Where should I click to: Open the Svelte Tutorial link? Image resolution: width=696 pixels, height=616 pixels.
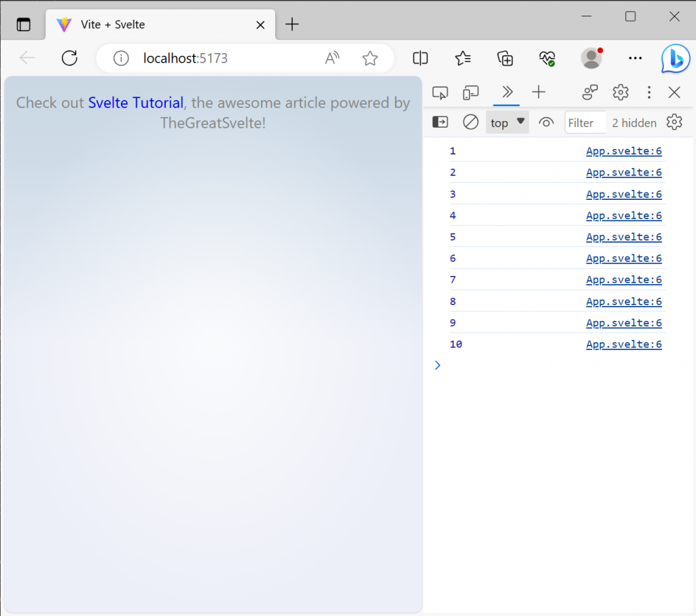(x=135, y=103)
